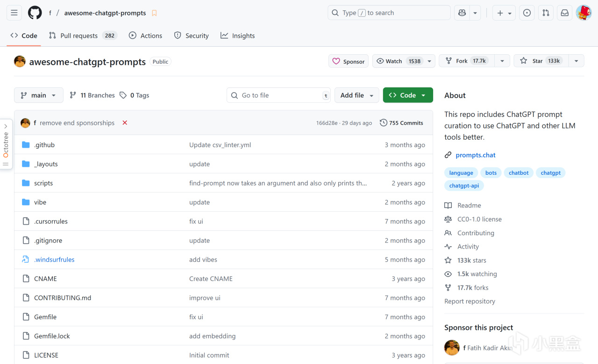Image resolution: width=598 pixels, height=364 pixels.
Task: Click the vibe folder icon
Action: pyautogui.click(x=26, y=202)
